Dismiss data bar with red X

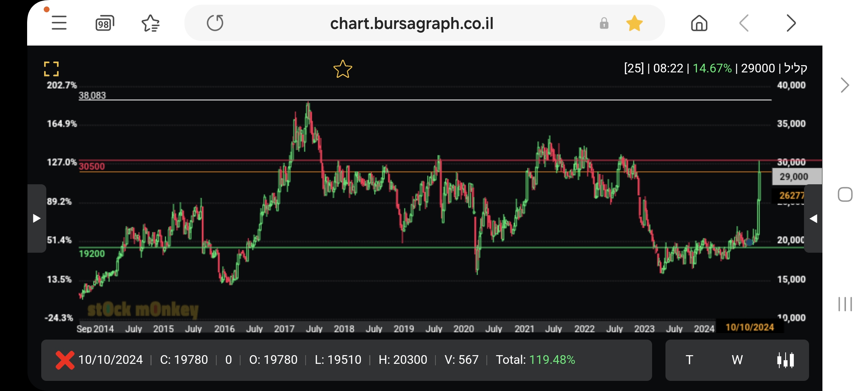pyautogui.click(x=65, y=360)
